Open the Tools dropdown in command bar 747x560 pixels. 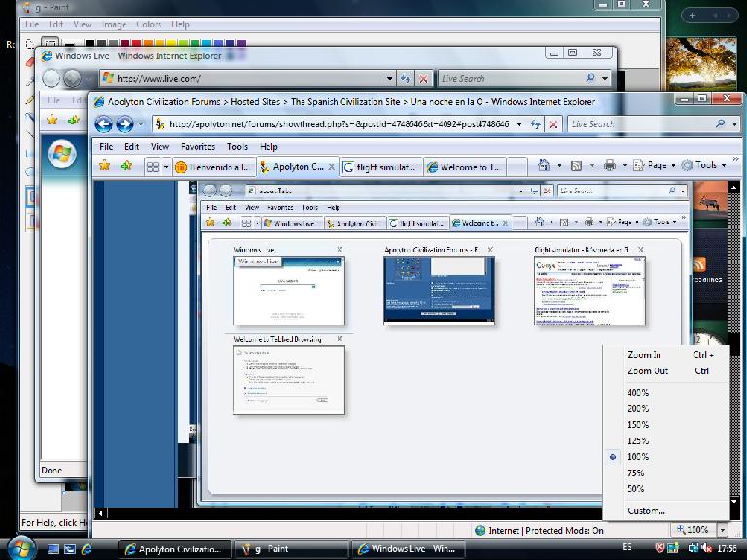point(704,166)
